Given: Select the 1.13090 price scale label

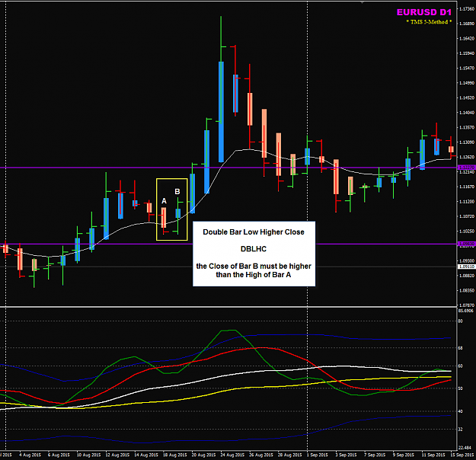Looking at the screenshot, I should (467, 142).
